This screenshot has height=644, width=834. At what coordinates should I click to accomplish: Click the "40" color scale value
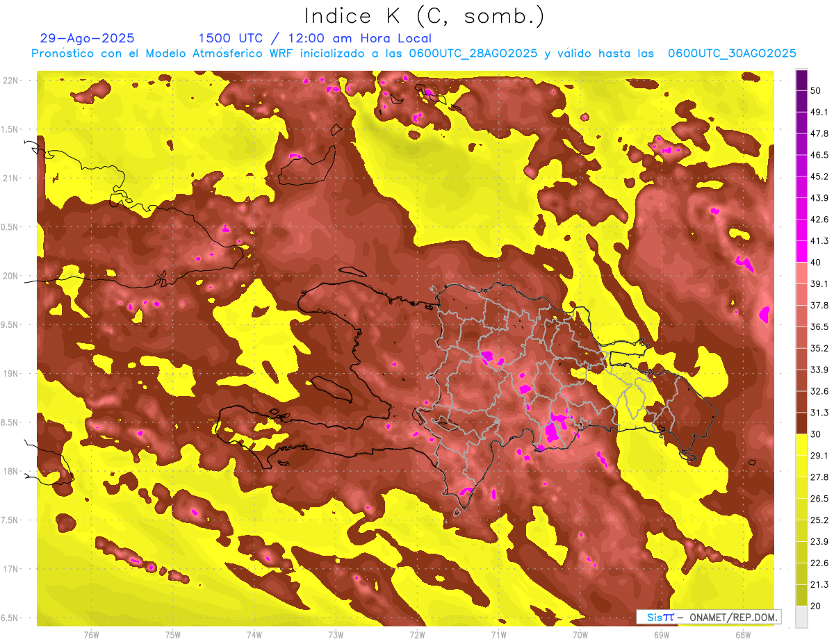click(x=816, y=263)
